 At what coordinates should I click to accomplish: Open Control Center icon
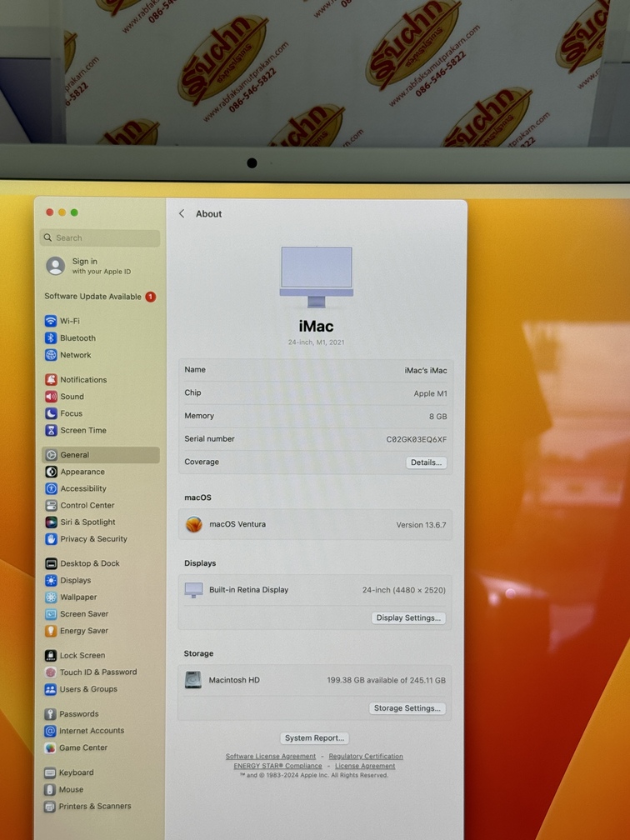(x=51, y=505)
